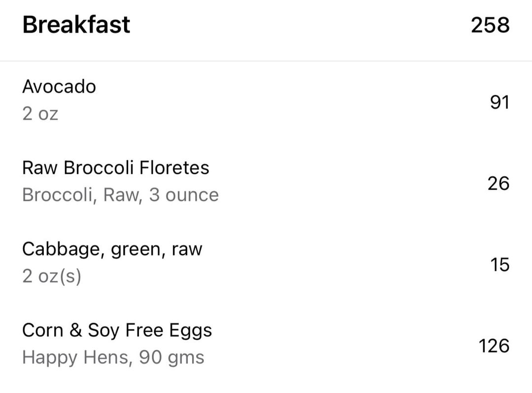532x393 pixels.
Task: Tap the cabbage calorie value 15
Action: click(500, 265)
